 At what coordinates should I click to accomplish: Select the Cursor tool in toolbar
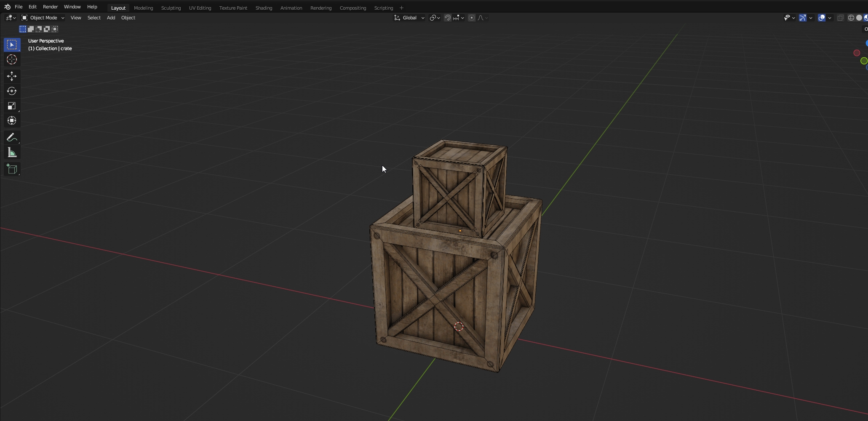pos(12,60)
